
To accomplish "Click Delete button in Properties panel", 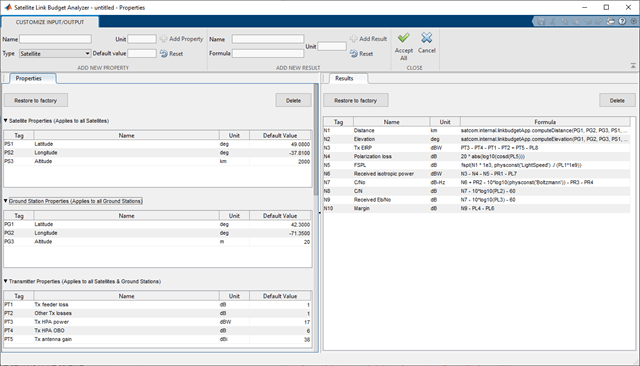I will tap(293, 100).
